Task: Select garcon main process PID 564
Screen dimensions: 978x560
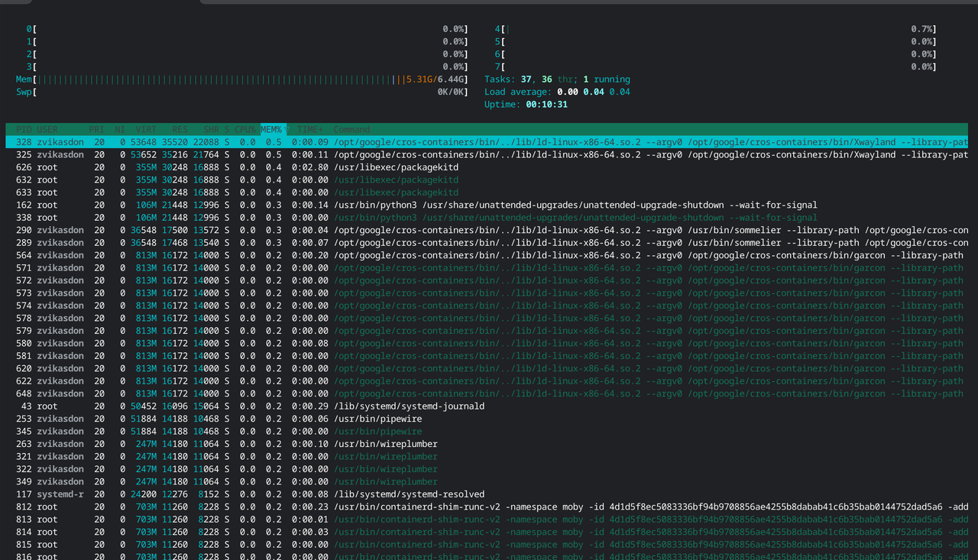Action: (x=487, y=255)
